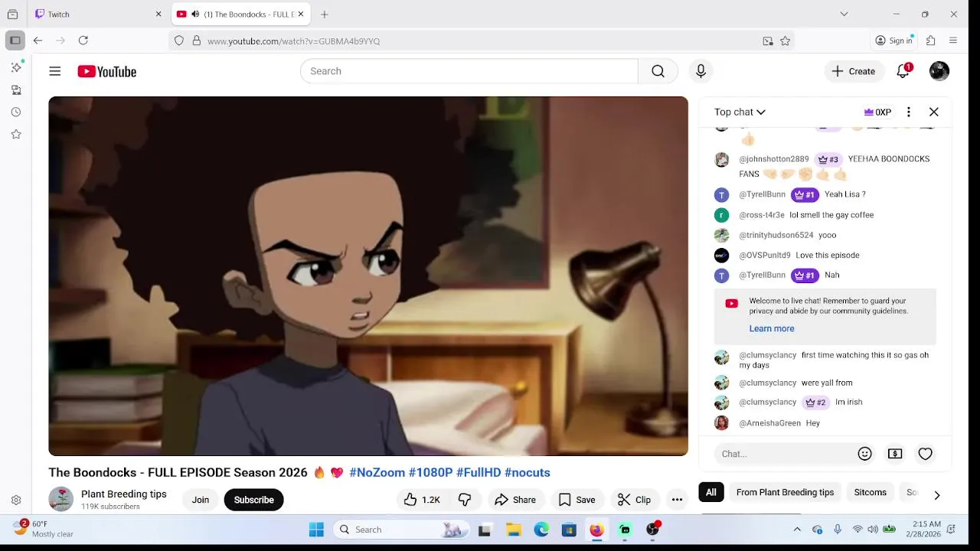Open File Explorer from taskbar
Screen dimensions: 980x551
514,530
